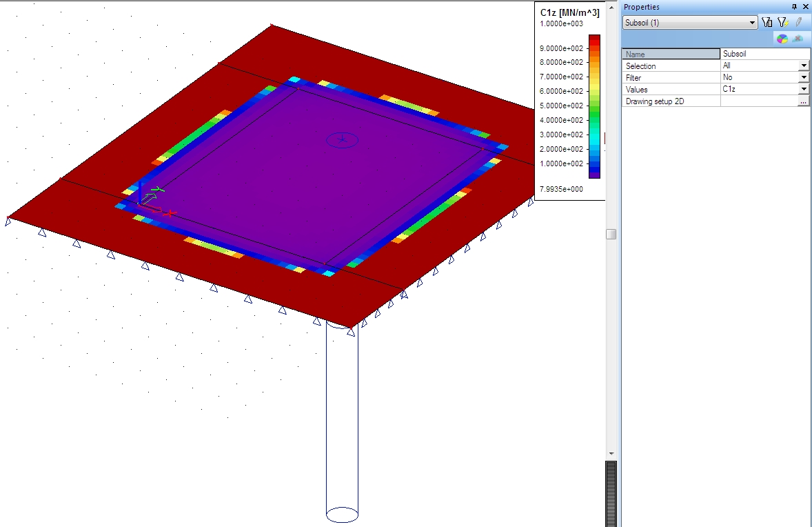Click the scroll up arrow of viewport
Viewport: 812px width, 527px height.
click(611, 7)
